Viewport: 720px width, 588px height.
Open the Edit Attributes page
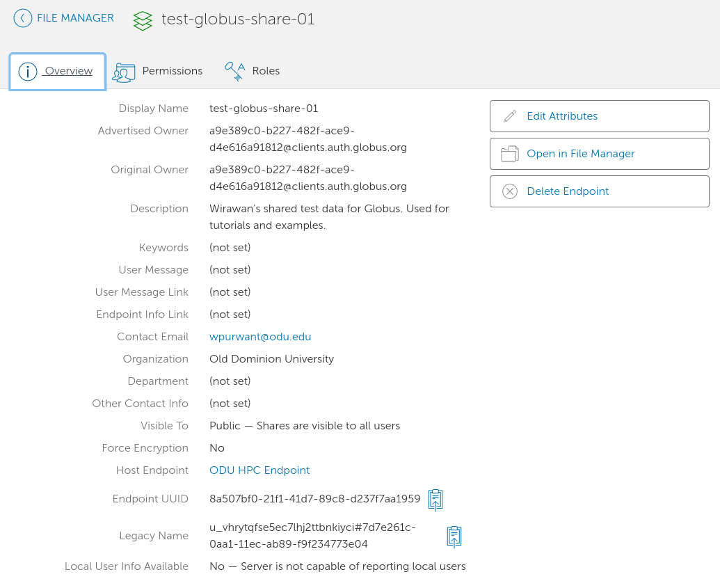tap(561, 116)
